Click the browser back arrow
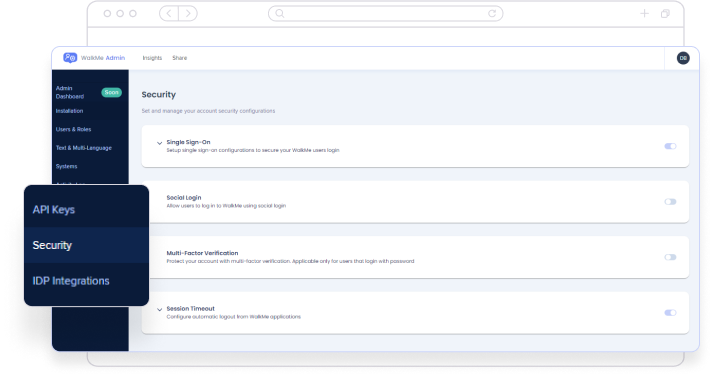Image resolution: width=712 pixels, height=377 pixels. (169, 14)
